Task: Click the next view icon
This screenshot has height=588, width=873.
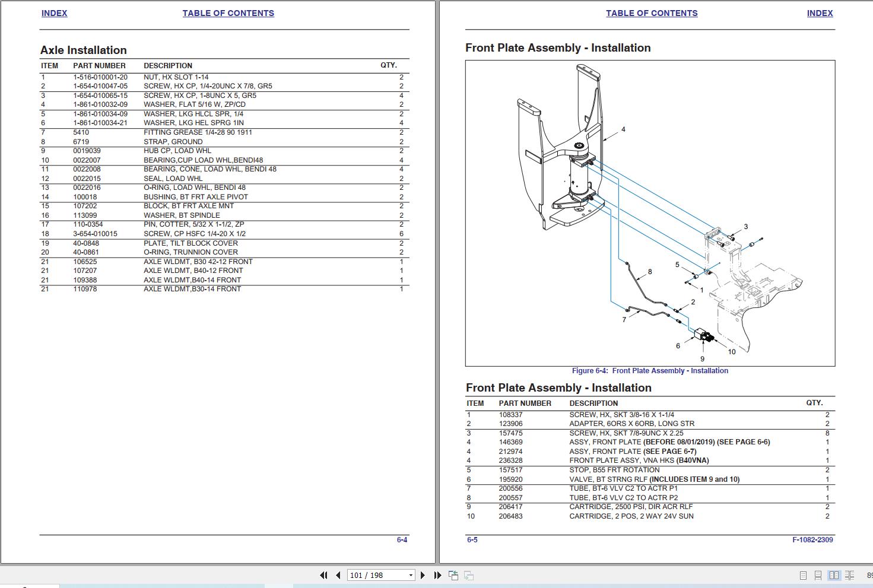Action: 468,575
